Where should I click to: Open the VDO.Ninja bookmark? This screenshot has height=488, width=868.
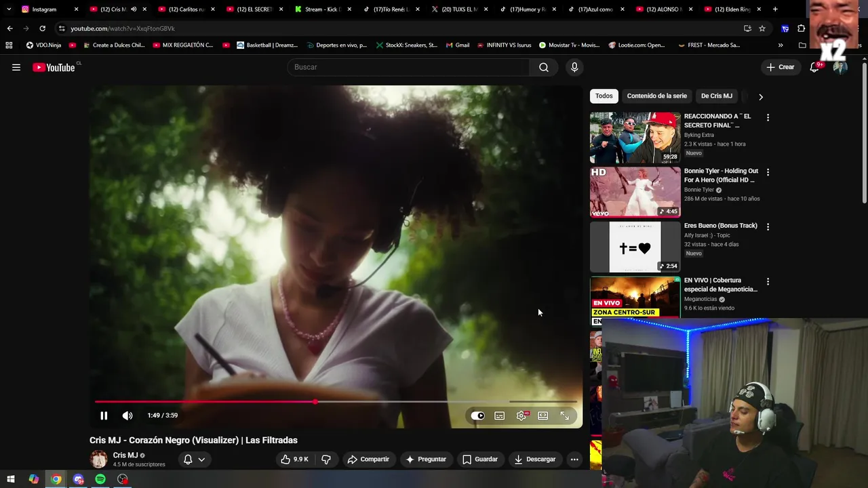[43, 45]
